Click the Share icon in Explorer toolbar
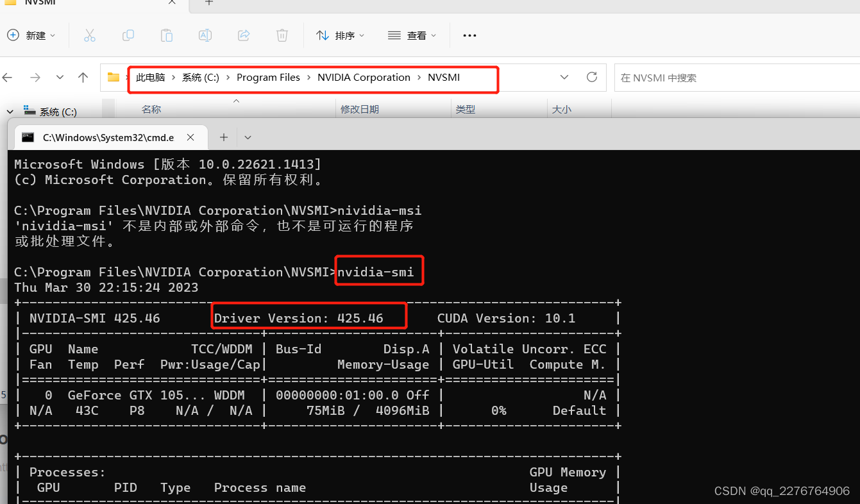This screenshot has width=860, height=504. click(x=244, y=35)
